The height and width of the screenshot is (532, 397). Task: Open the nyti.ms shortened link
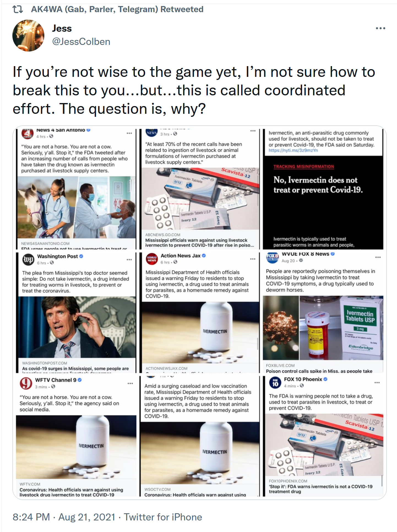tap(293, 150)
